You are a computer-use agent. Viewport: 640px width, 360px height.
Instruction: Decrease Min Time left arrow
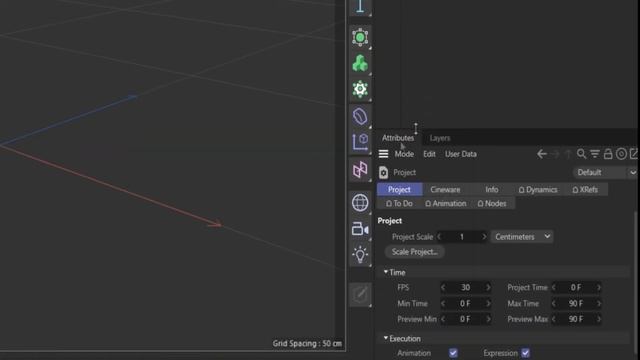pyautogui.click(x=443, y=303)
